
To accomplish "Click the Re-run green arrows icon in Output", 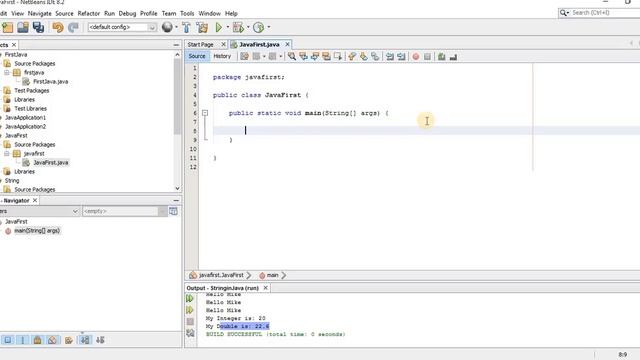I will 190,298.
